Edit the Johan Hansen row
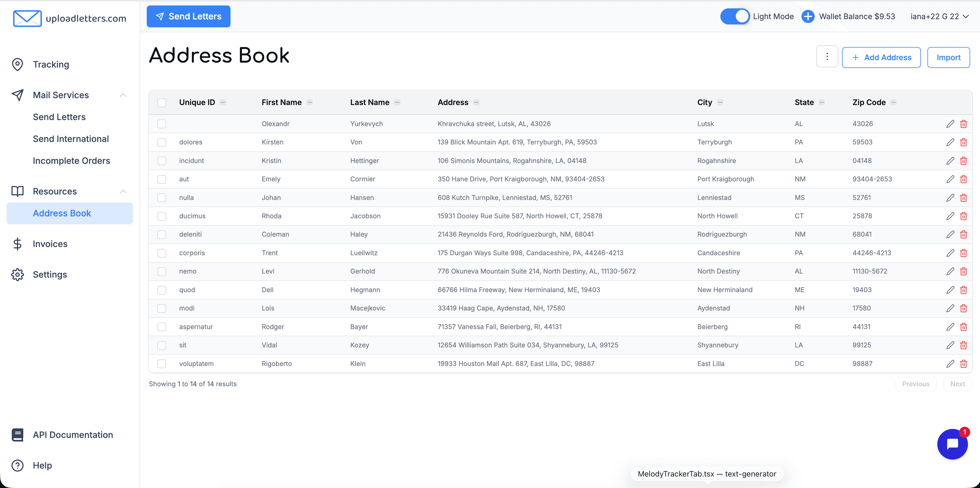980x488 pixels. [950, 197]
